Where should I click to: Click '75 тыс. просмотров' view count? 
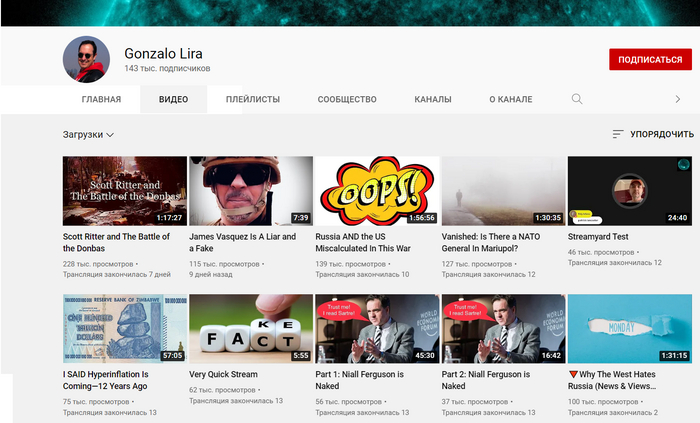(96, 402)
